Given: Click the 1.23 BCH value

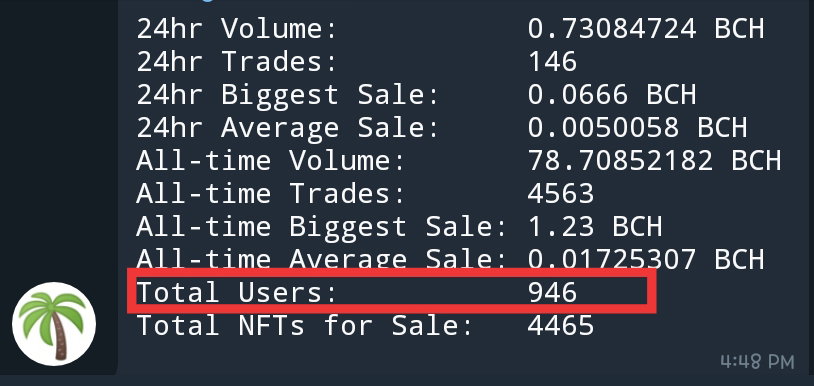Looking at the screenshot, I should pyautogui.click(x=595, y=227).
